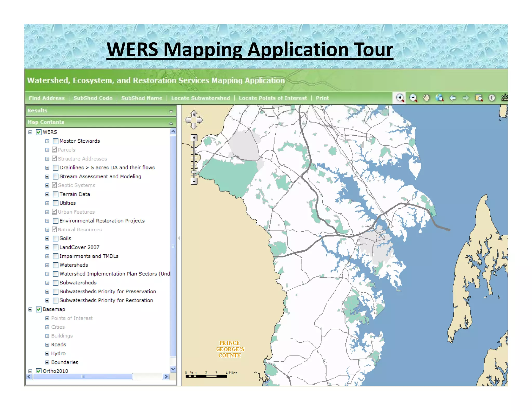Screen dimensions: 532x411
Task: Toggle the Ortho2010 checkbox
Action: point(39,371)
